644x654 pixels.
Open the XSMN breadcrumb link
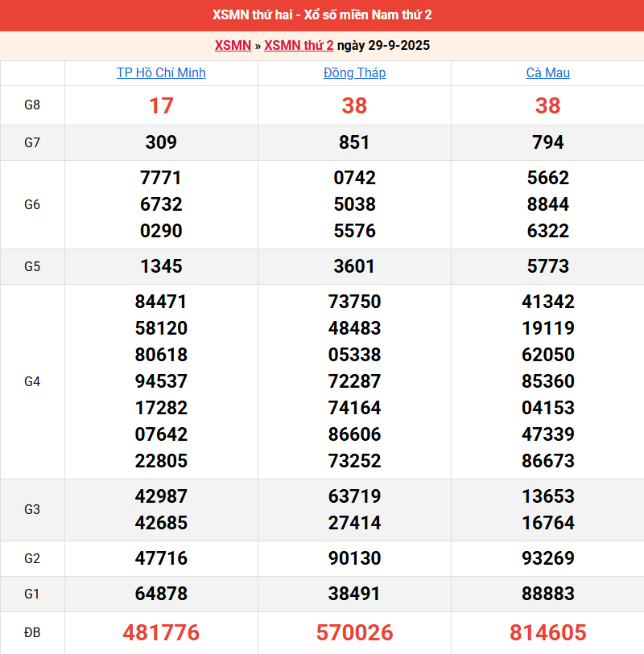pos(233,45)
